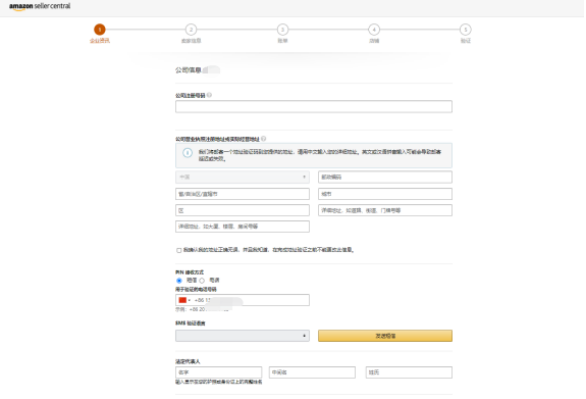The image size is (586, 399).
Task: Select SMS (短信) PIN delivery radio button
Action: pos(179,281)
